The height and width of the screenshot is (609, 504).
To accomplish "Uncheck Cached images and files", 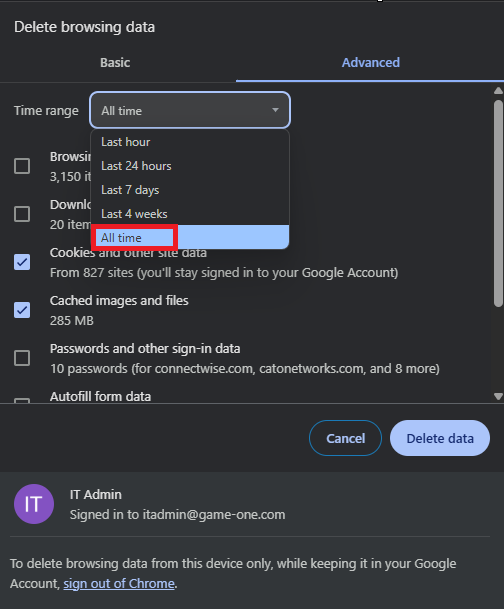I will pyautogui.click(x=22, y=310).
